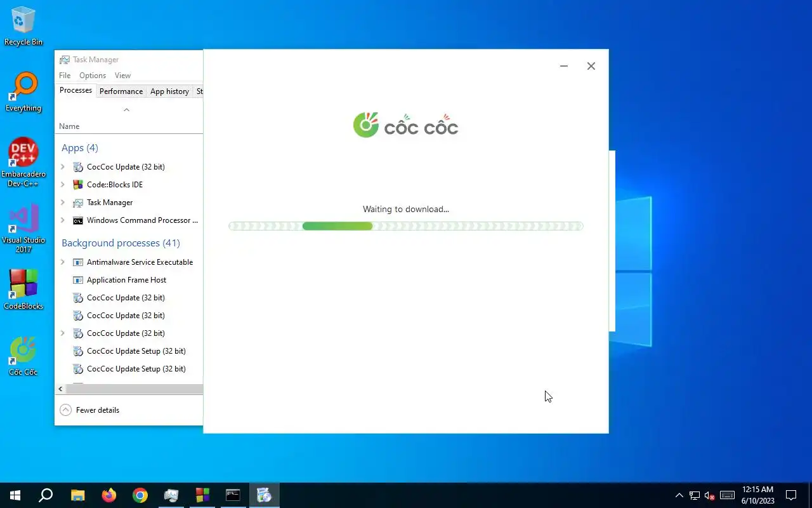Open Recycle Bin desktop icon
Image resolution: width=812 pixels, height=508 pixels.
23,26
